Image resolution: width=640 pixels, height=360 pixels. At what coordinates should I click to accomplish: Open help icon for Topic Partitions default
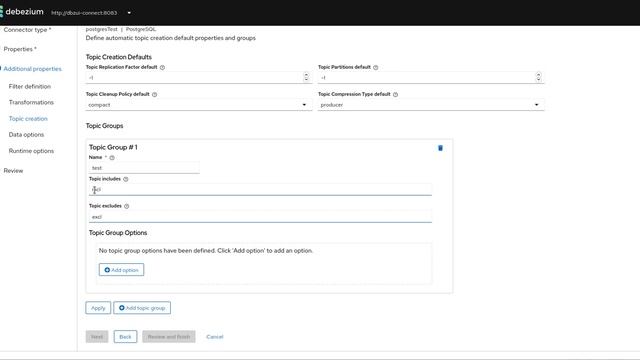coord(376,67)
